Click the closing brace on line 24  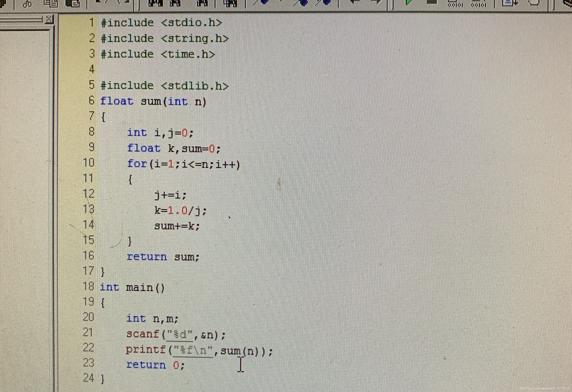(x=103, y=379)
